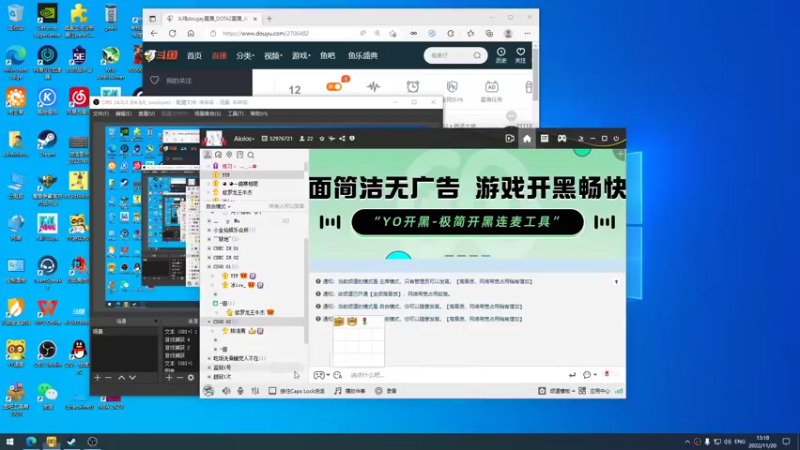Click the YY location pin icon
The height and width of the screenshot is (450, 800).
(x=229, y=155)
